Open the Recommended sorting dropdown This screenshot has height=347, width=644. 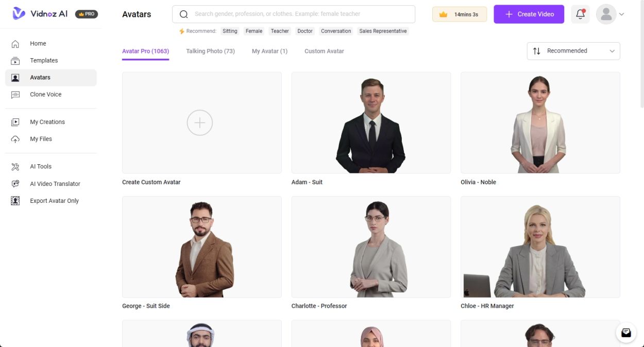click(x=573, y=51)
